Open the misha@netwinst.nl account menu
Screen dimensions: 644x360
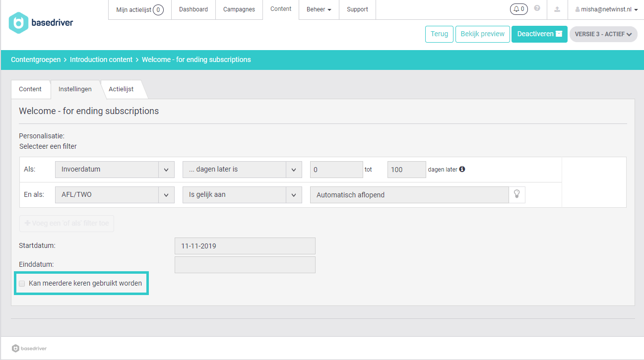point(606,9)
